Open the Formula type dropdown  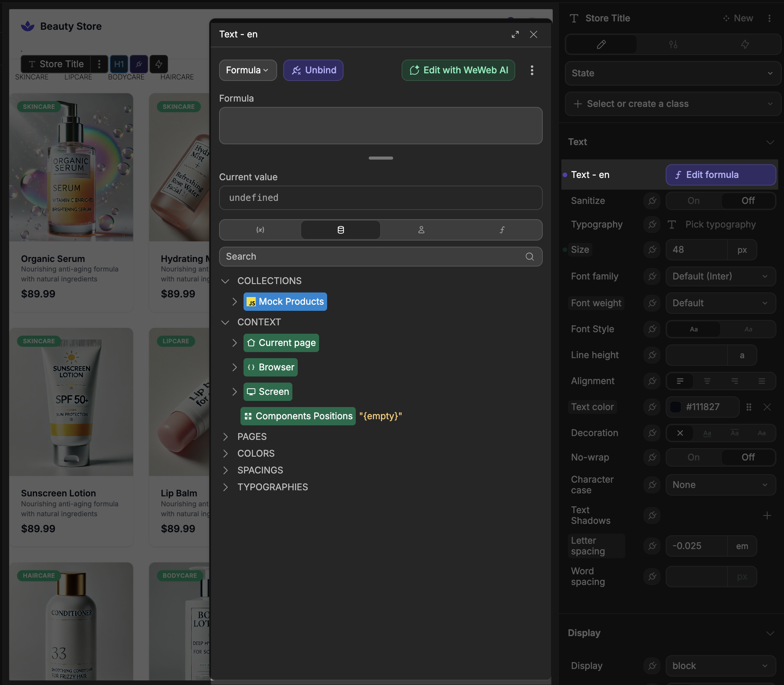click(247, 70)
